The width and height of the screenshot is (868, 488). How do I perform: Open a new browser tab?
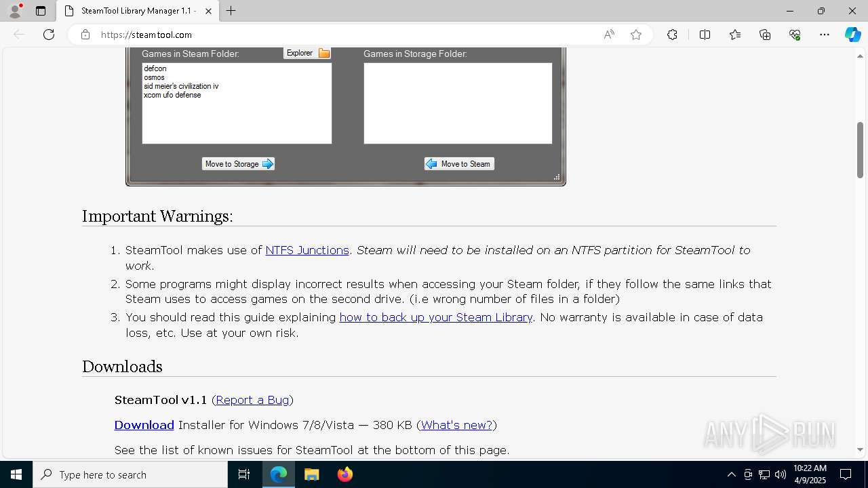pyautogui.click(x=231, y=11)
